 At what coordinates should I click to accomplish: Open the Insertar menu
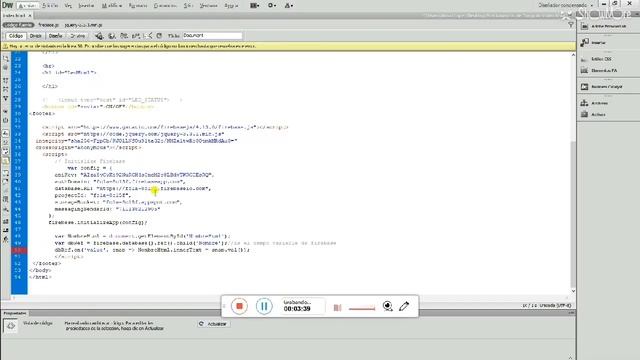[x=86, y=6]
